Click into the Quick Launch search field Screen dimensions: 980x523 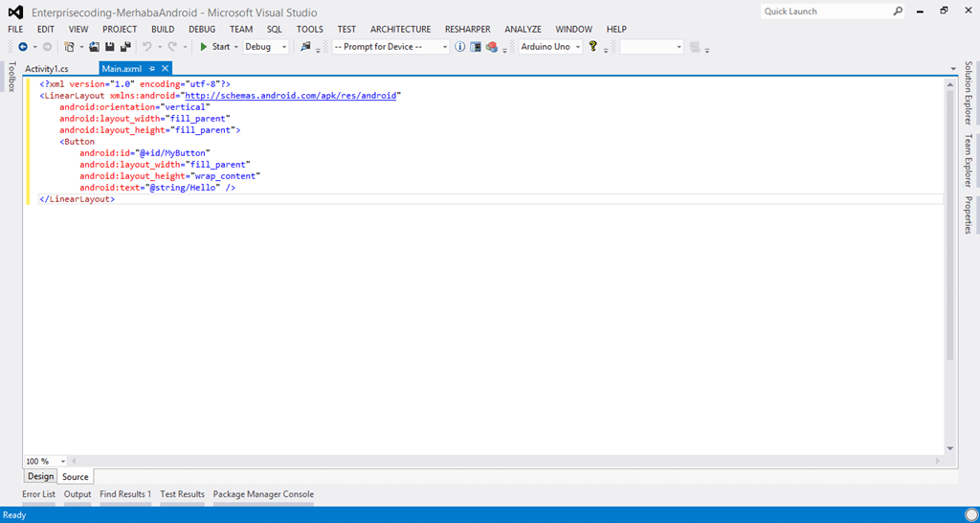click(x=825, y=11)
